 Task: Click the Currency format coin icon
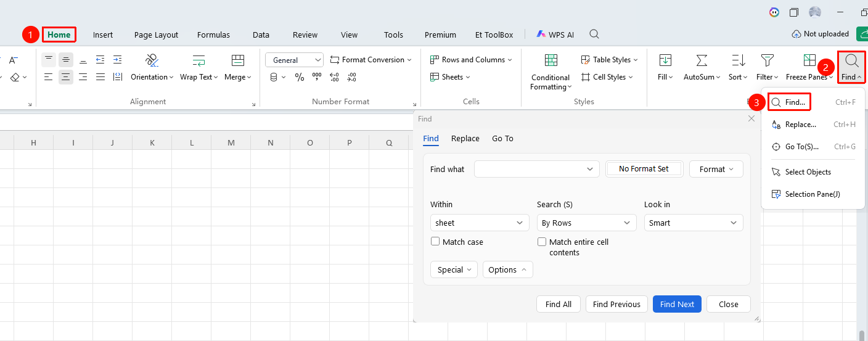tap(274, 77)
